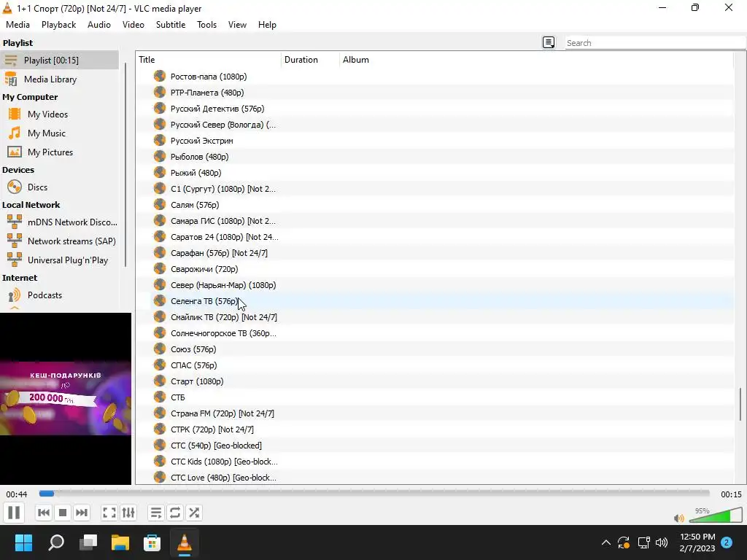Open the Tools menu

click(x=206, y=25)
